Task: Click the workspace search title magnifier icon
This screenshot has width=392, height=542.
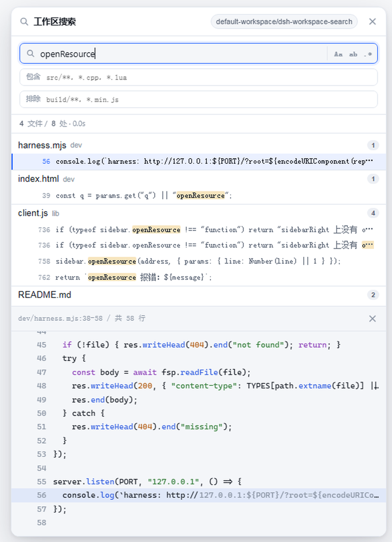Action: click(x=24, y=21)
